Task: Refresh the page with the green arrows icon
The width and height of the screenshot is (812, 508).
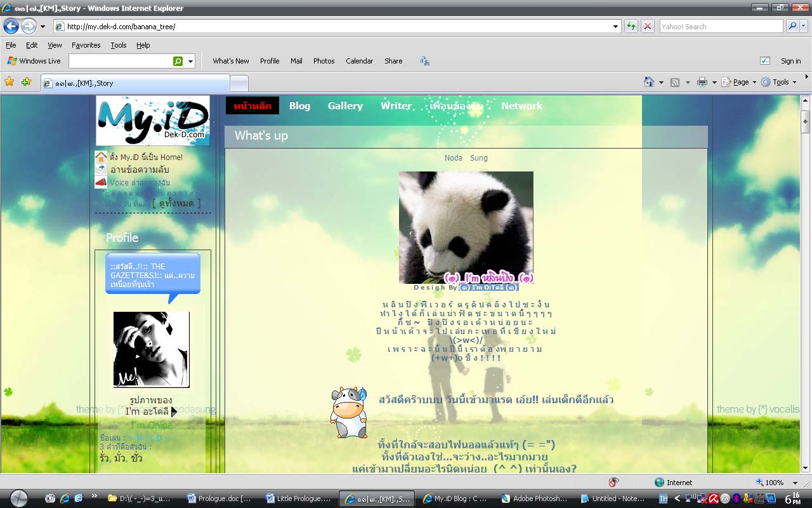Action: coord(631,26)
